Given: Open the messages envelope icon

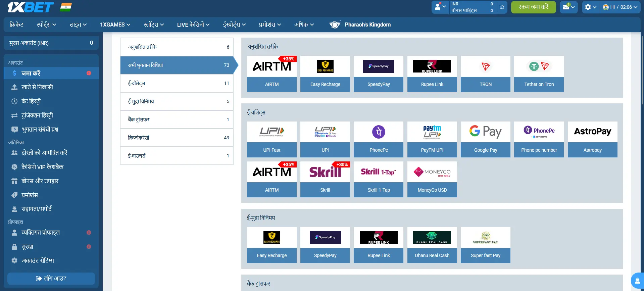Looking at the screenshot, I should point(568,7).
